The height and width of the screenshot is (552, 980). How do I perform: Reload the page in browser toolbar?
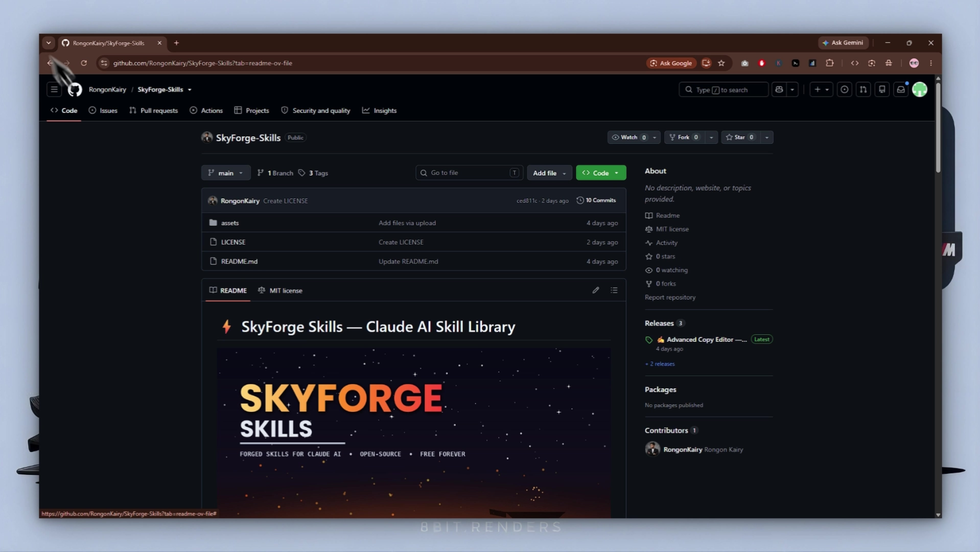pyautogui.click(x=84, y=63)
